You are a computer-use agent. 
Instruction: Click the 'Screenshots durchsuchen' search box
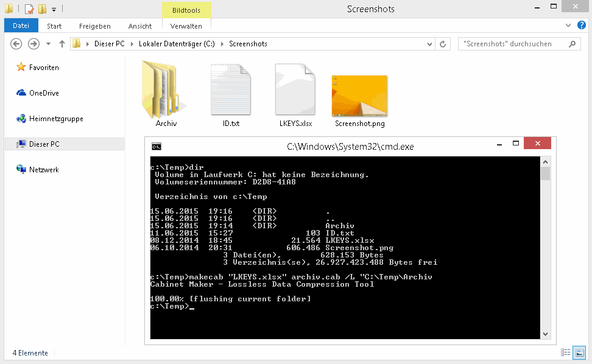click(513, 44)
